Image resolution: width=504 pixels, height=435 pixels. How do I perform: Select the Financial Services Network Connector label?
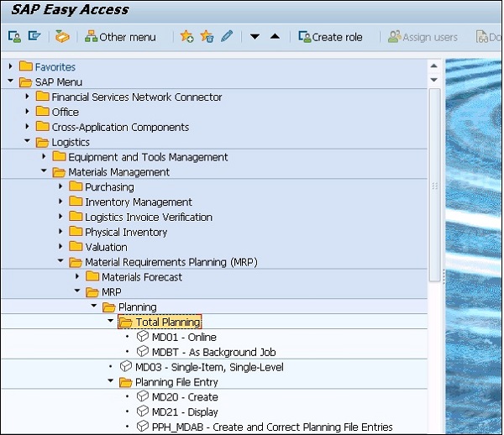pos(137,97)
